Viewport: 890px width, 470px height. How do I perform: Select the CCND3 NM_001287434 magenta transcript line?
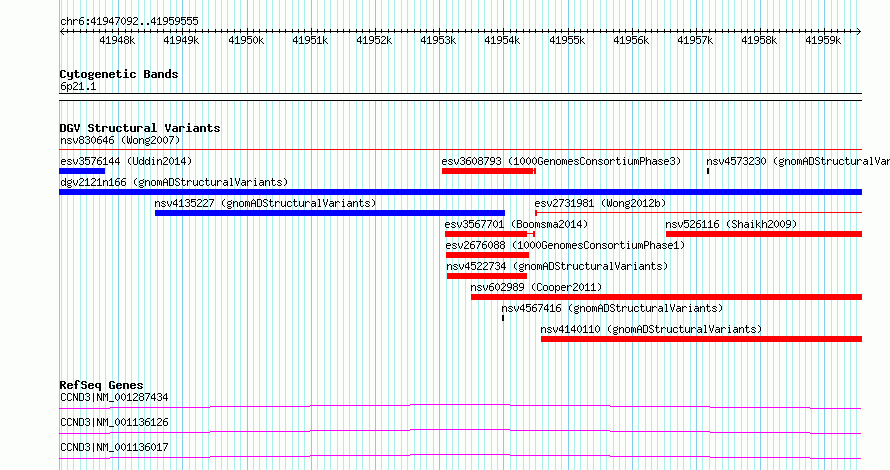coord(460,406)
